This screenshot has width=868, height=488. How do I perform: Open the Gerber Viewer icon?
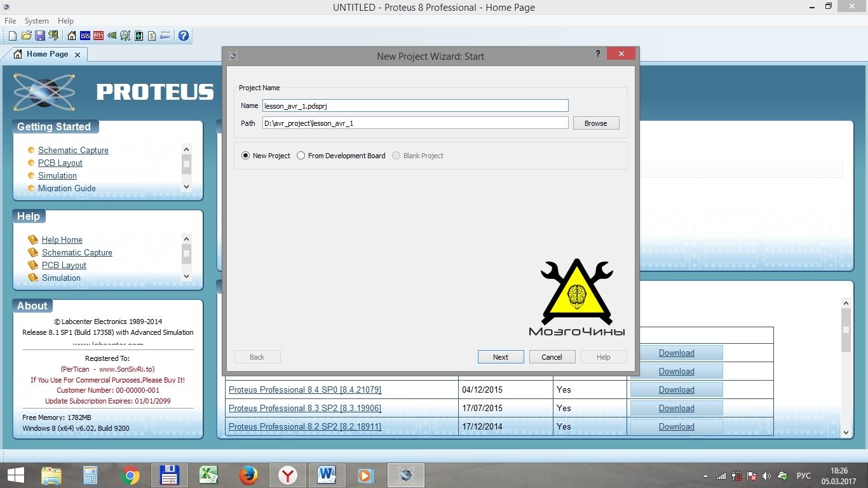tap(125, 36)
